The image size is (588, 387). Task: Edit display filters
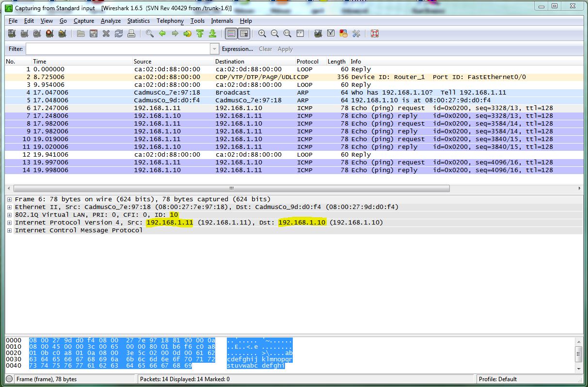331,33
